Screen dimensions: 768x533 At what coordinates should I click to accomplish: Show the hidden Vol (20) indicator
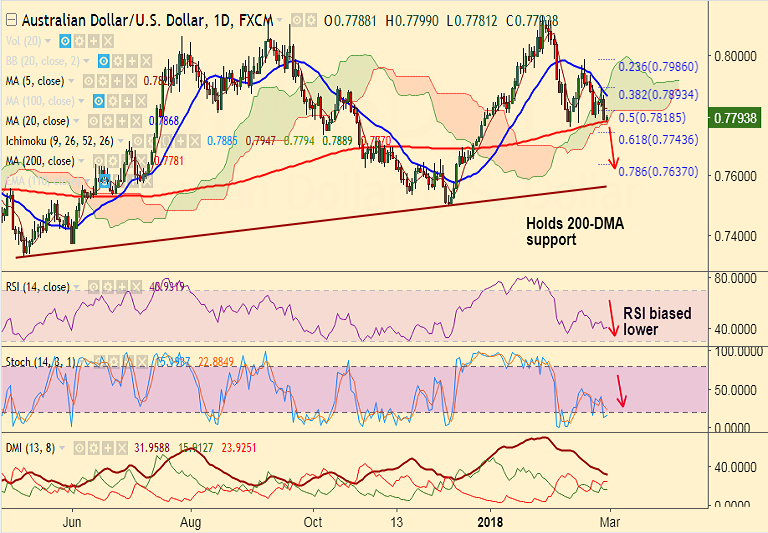pyautogui.click(x=65, y=41)
